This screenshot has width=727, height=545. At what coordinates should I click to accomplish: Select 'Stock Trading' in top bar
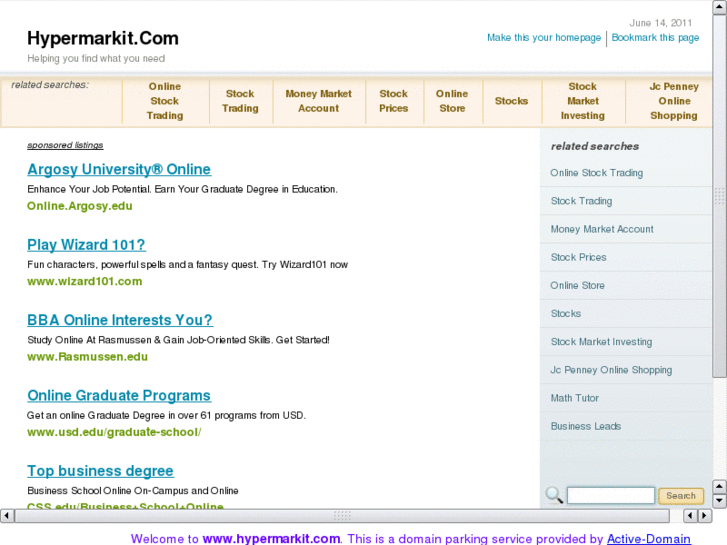[240, 101]
